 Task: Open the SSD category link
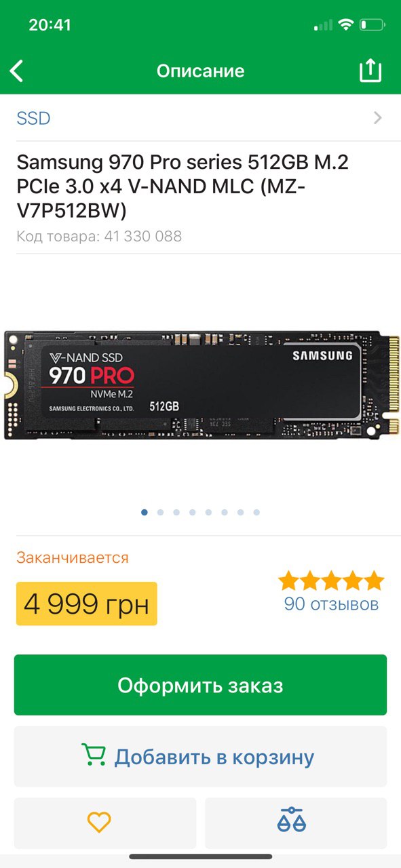pyautogui.click(x=33, y=119)
